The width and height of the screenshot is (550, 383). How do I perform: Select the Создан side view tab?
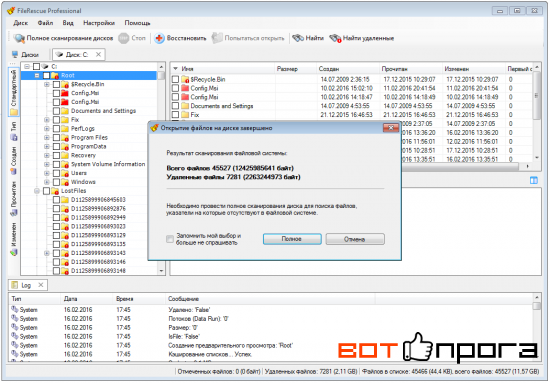[x=14, y=161]
